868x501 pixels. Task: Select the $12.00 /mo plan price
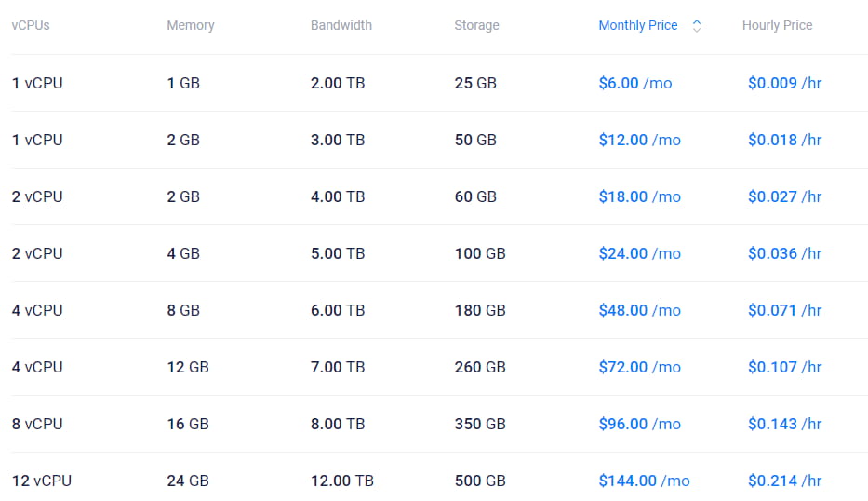639,140
